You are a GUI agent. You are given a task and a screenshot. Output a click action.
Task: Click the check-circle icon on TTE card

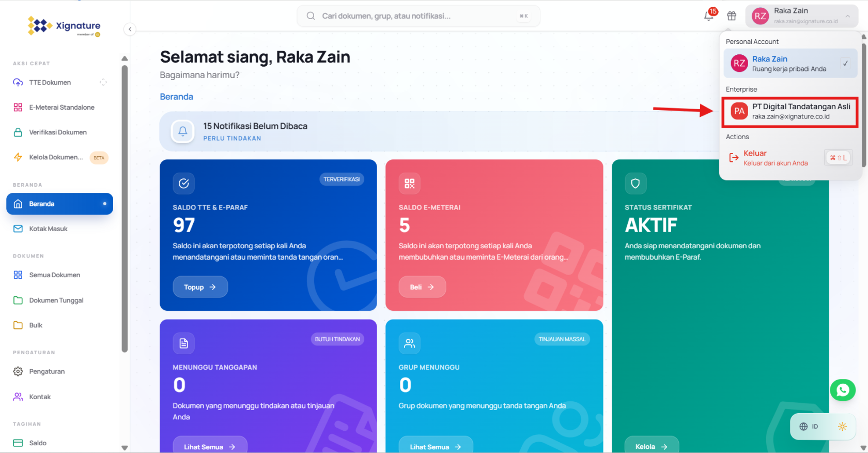184,184
